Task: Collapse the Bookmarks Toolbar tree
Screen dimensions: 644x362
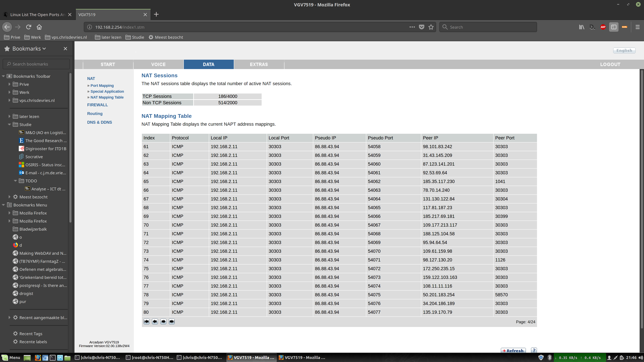Action: [x=4, y=76]
